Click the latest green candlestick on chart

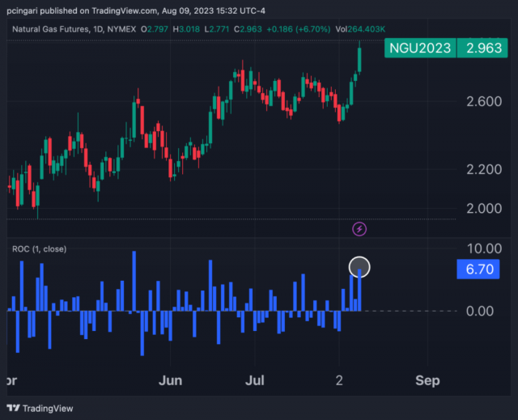(x=359, y=58)
